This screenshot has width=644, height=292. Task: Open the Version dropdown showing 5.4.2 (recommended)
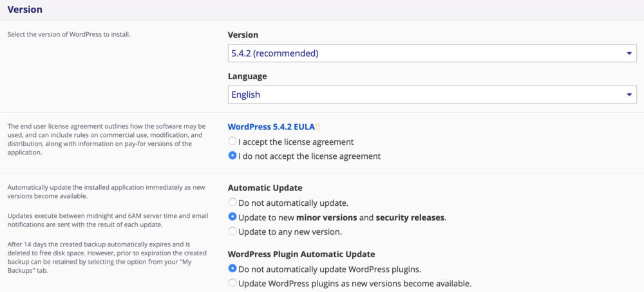(432, 53)
